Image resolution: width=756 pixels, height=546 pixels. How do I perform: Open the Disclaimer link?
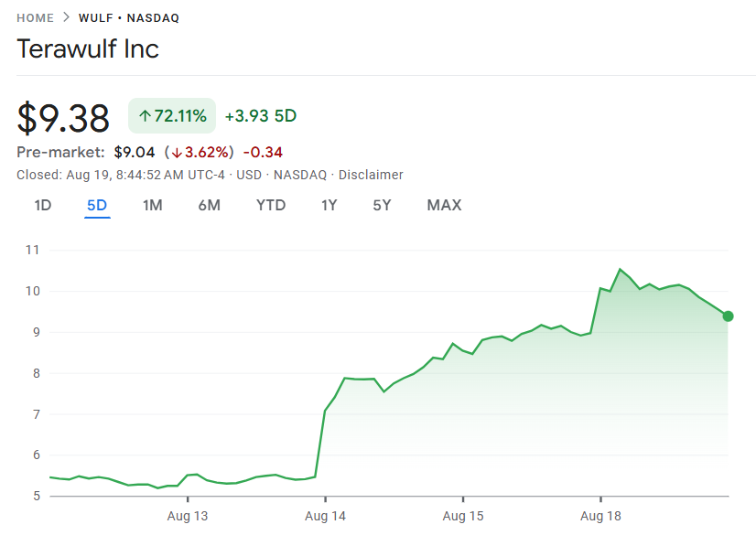[371, 175]
